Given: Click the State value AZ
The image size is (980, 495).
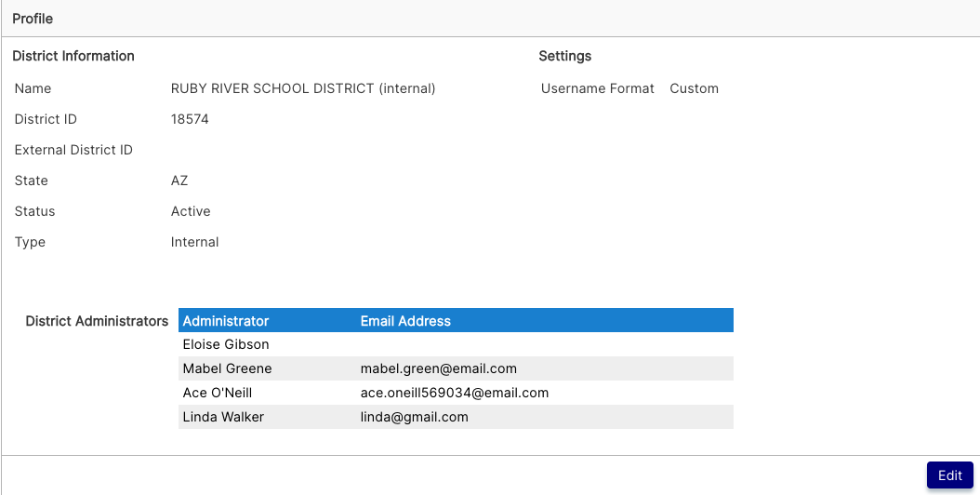Looking at the screenshot, I should coord(179,181).
